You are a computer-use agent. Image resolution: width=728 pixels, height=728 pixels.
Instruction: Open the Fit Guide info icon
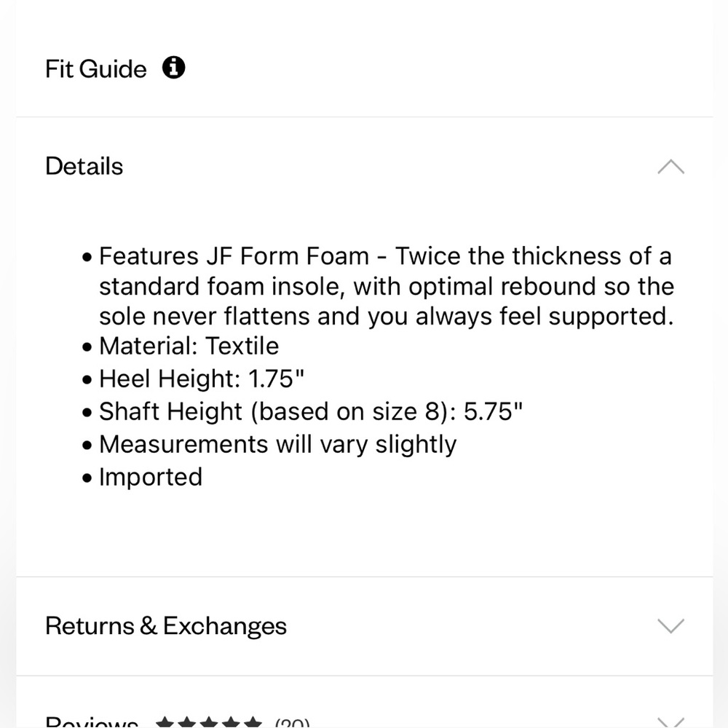click(174, 68)
